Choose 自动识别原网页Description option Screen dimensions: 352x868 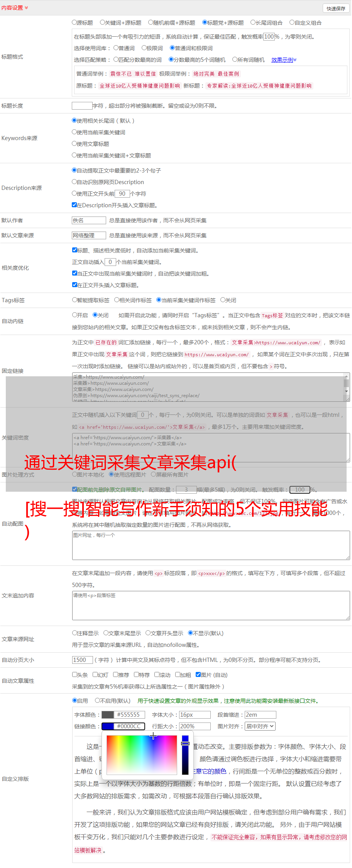[x=74, y=182]
